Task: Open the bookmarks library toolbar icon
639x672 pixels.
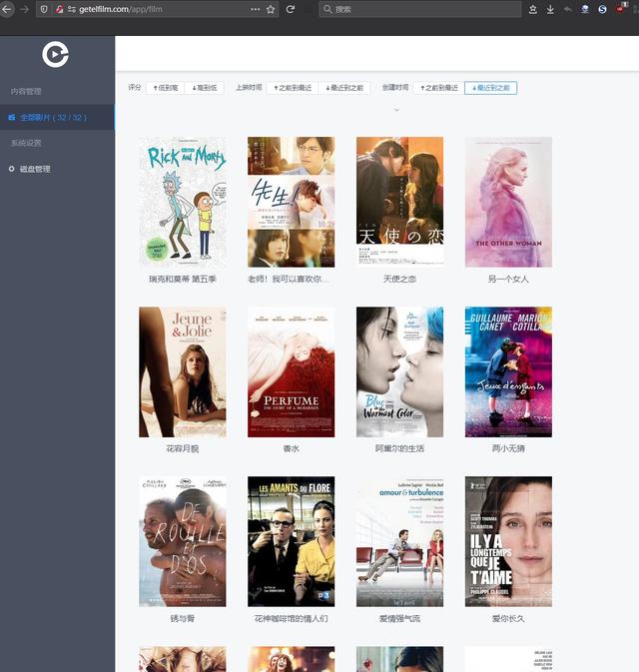Action: [533, 9]
